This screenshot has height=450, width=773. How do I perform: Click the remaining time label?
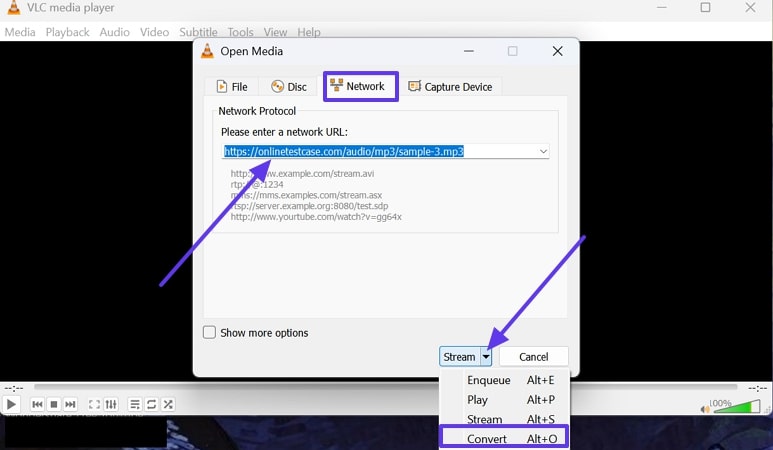(x=758, y=388)
